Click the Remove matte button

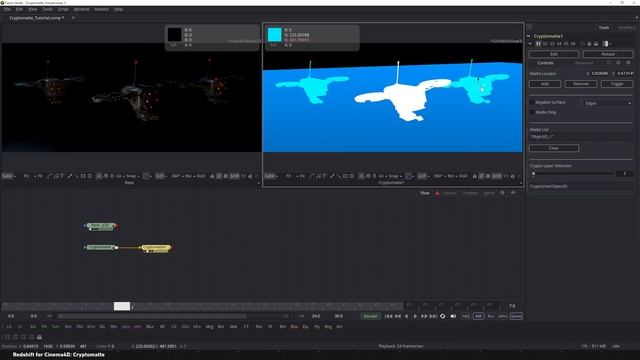point(580,84)
